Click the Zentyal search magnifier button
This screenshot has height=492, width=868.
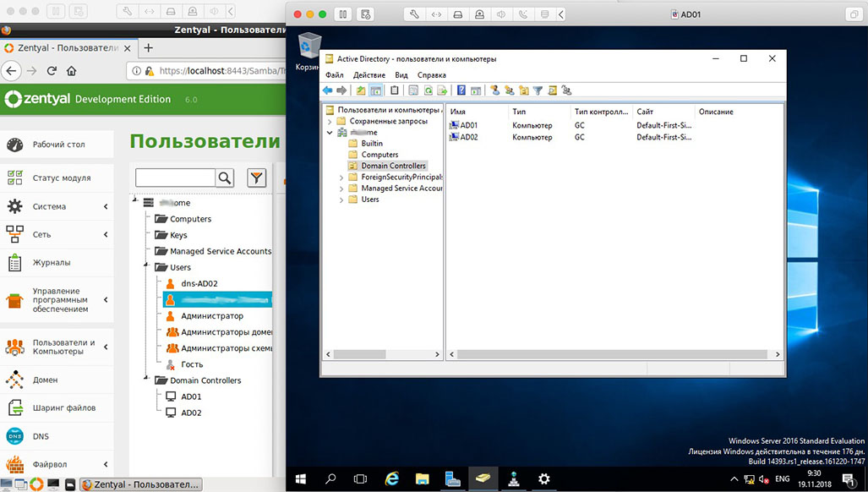click(224, 178)
